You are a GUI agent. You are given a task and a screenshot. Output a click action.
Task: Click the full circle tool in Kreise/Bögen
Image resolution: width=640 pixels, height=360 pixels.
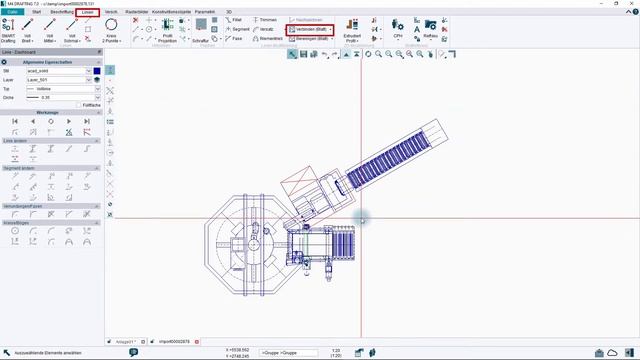[x=15, y=231]
